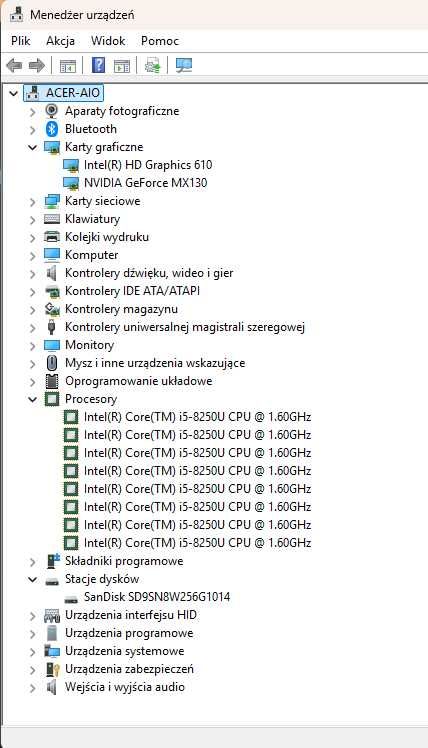428x748 pixels.
Task: Expand the Klawiatury branch
Action: tap(32, 219)
